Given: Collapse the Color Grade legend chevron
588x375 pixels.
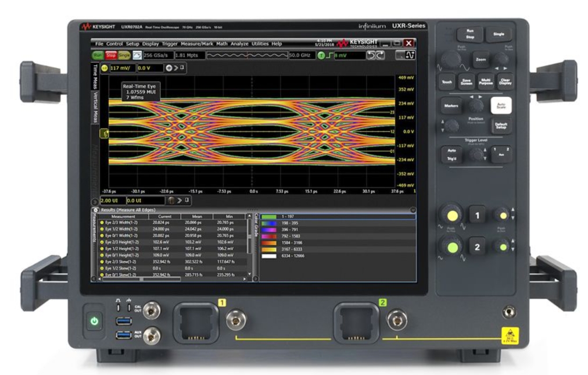Looking at the screenshot, I should coord(413,210).
